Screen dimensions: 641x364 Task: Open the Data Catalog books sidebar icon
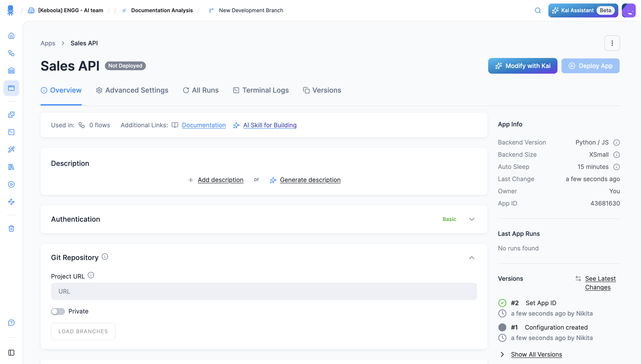(x=11, y=167)
